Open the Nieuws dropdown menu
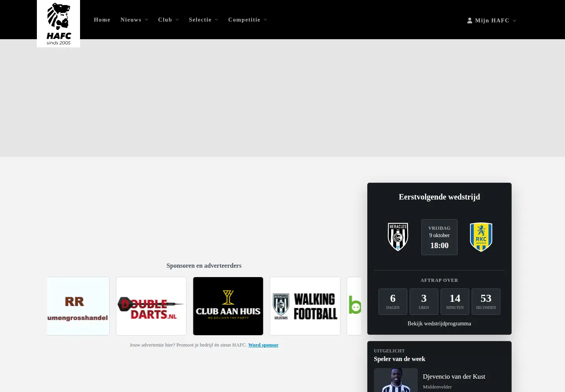The image size is (565, 392). coord(135,20)
